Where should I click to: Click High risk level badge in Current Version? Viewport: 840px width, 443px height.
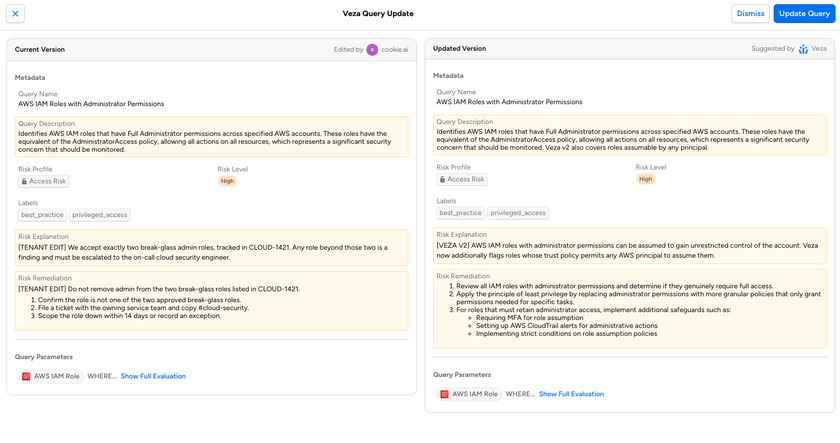pyautogui.click(x=227, y=181)
